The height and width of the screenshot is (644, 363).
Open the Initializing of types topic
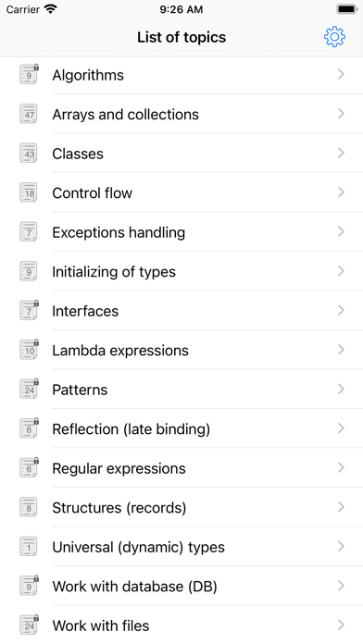tap(181, 271)
